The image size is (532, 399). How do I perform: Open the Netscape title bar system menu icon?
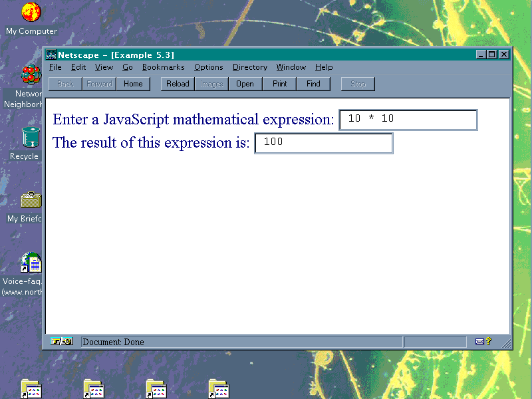coord(51,55)
